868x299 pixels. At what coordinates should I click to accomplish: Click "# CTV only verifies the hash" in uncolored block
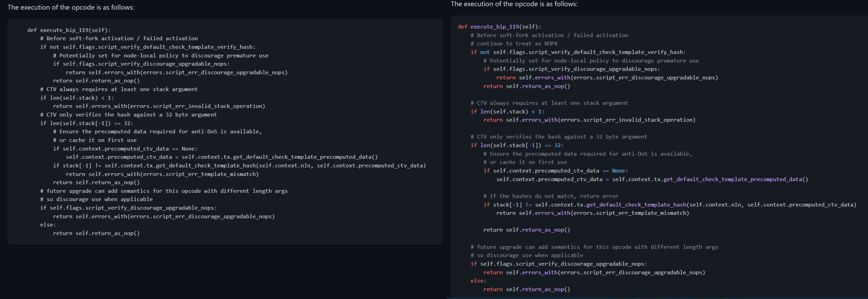[128, 115]
